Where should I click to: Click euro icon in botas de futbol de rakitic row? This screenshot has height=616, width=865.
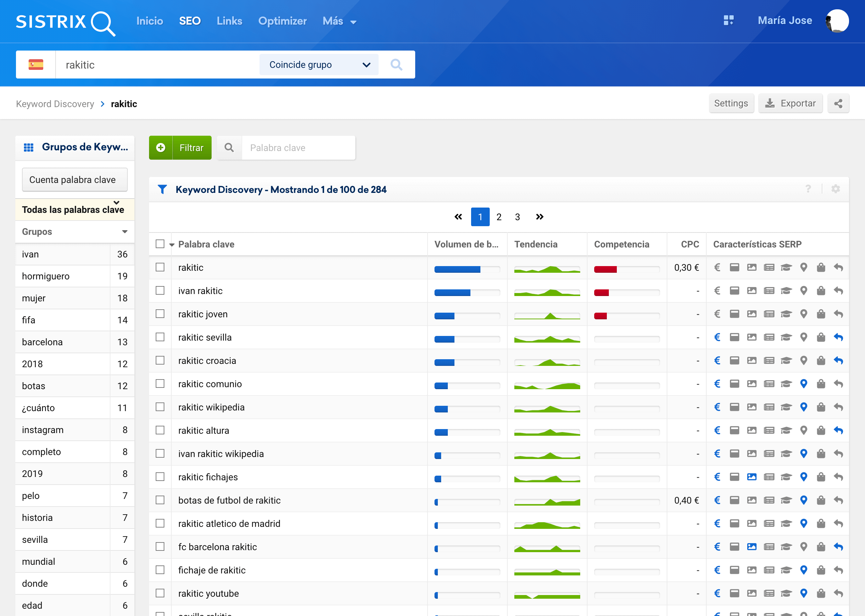(x=717, y=500)
